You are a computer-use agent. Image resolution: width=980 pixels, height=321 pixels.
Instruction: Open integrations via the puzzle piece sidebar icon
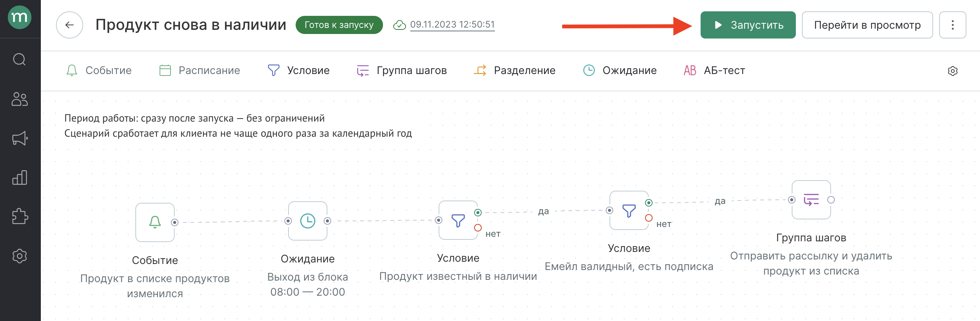tap(20, 216)
